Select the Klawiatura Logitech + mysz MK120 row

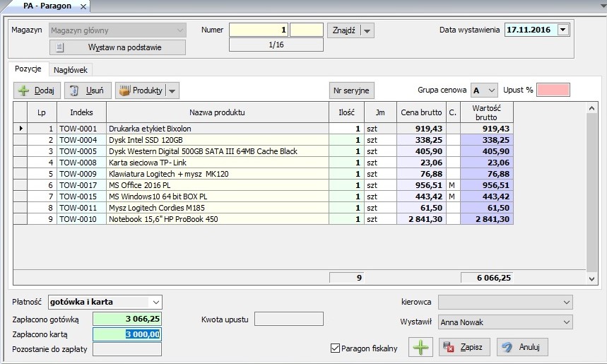coord(264,174)
